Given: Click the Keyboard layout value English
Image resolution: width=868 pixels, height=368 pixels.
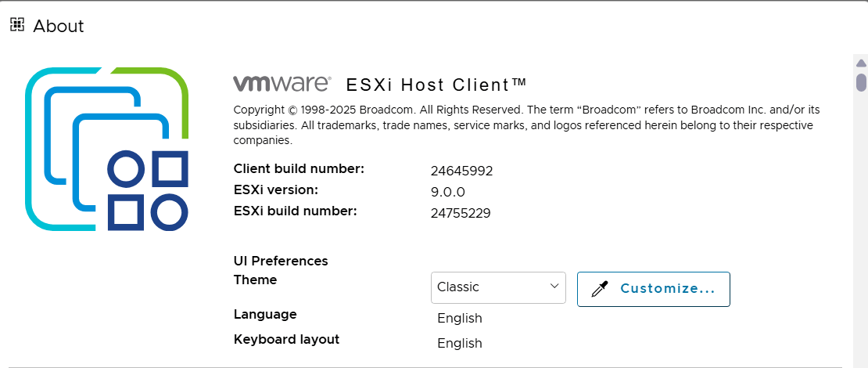Looking at the screenshot, I should click(x=460, y=344).
